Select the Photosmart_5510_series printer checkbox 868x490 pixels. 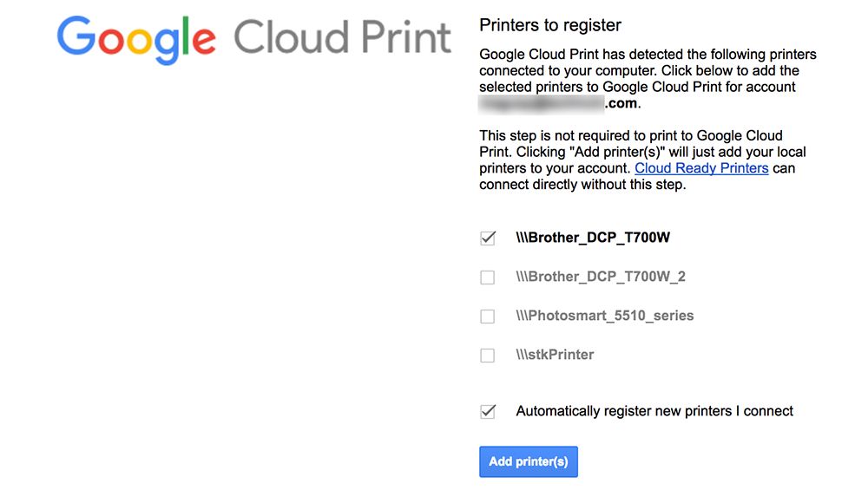click(x=488, y=317)
